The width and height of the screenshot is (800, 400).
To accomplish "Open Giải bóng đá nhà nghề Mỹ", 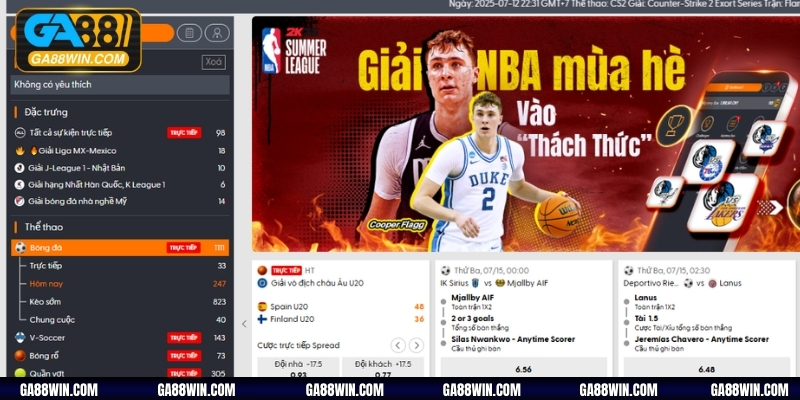I will click(x=120, y=202).
